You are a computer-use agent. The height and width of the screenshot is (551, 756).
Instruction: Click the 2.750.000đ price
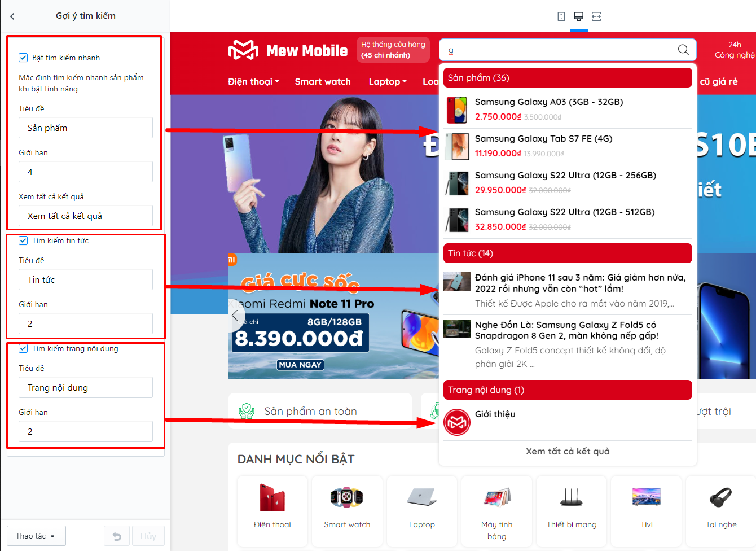[498, 116]
